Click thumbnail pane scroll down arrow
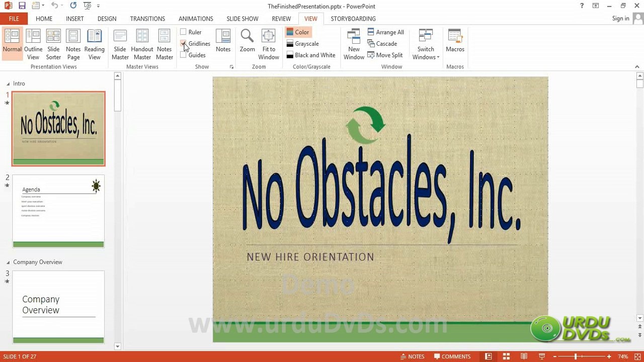 point(117,346)
